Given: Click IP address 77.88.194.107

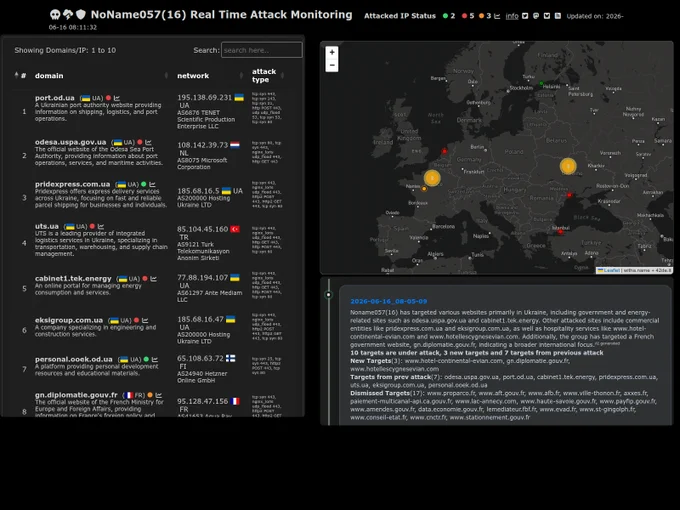Looking at the screenshot, I should pyautogui.click(x=203, y=278).
